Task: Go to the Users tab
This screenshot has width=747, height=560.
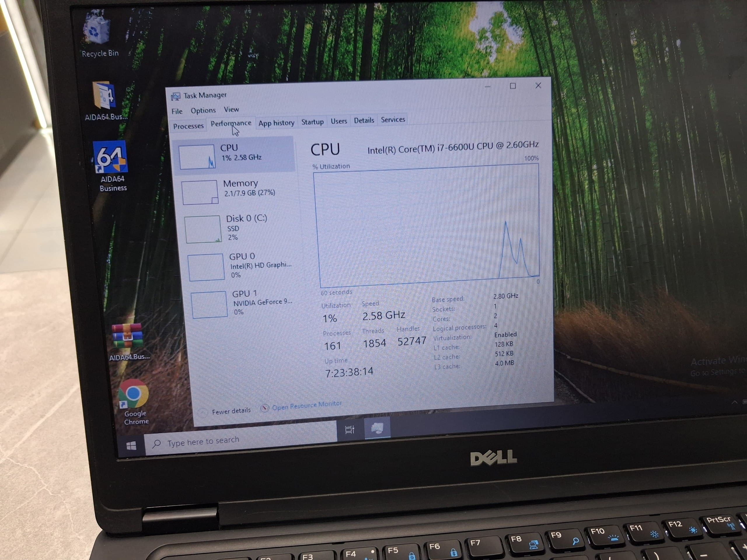Action: (339, 121)
